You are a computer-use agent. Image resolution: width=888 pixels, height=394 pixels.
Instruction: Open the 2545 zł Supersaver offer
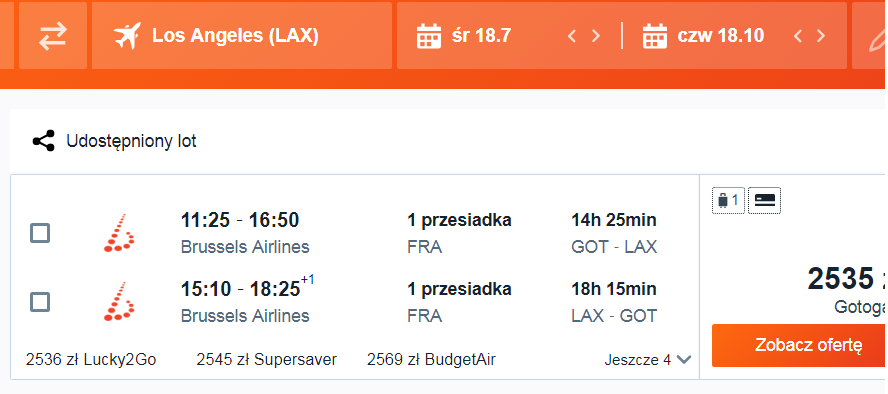(x=267, y=359)
